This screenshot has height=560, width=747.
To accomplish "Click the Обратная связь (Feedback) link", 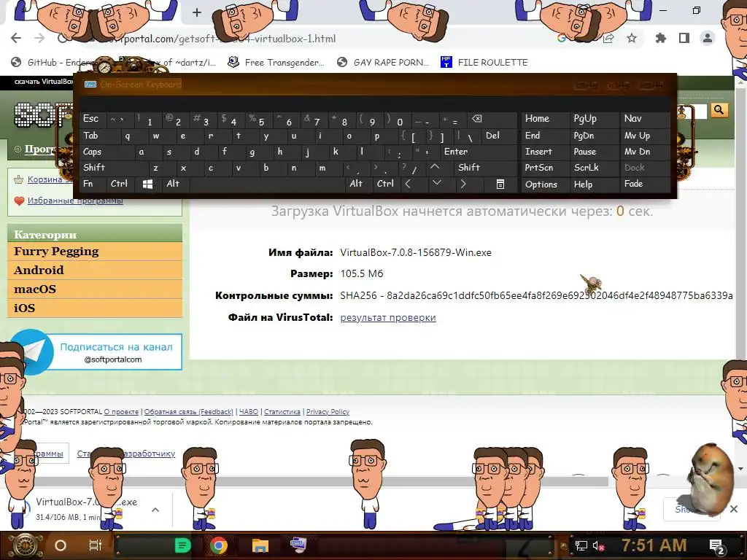I will point(189,412).
